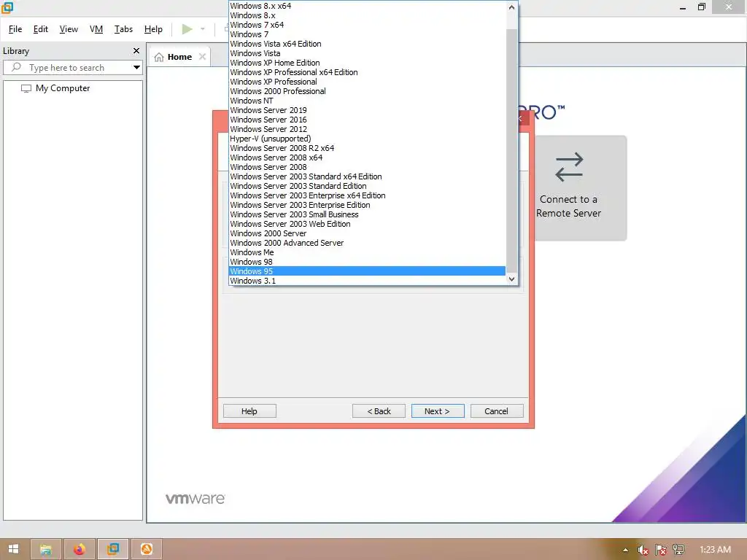Open the View menu
This screenshot has width=747, height=560.
69,29
